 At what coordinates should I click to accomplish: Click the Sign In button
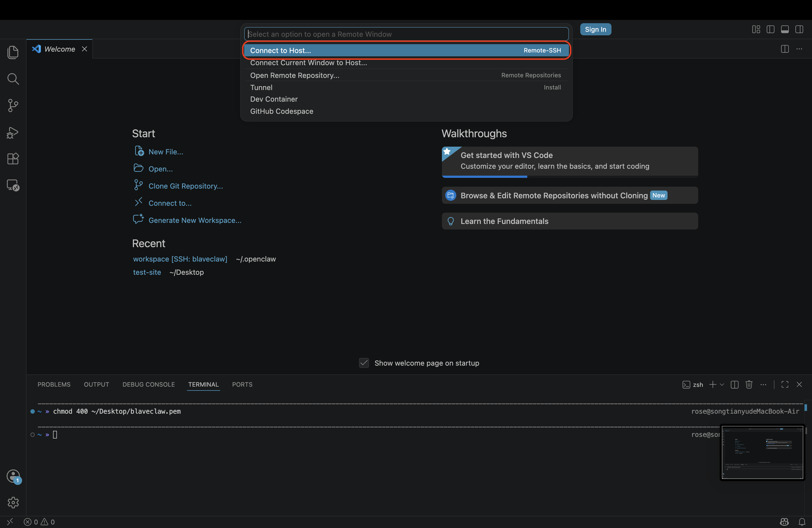(595, 29)
